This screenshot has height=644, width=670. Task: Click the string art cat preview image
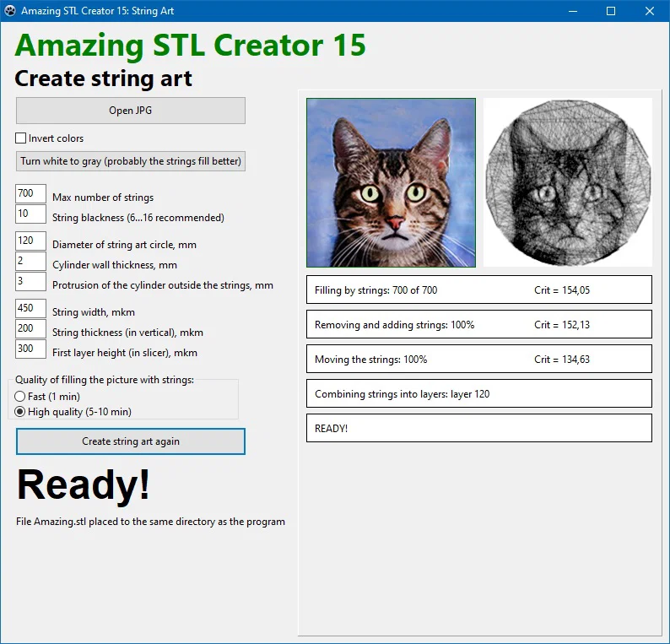pos(567,182)
